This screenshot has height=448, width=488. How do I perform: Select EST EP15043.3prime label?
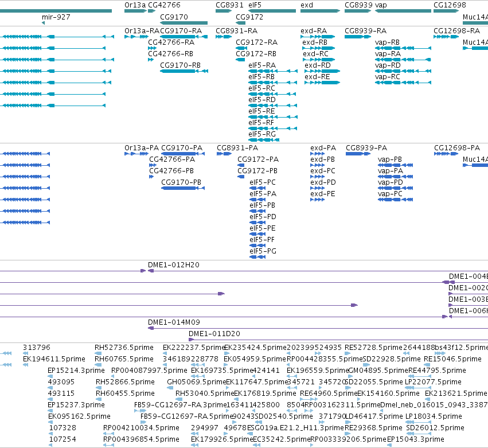click(416, 439)
